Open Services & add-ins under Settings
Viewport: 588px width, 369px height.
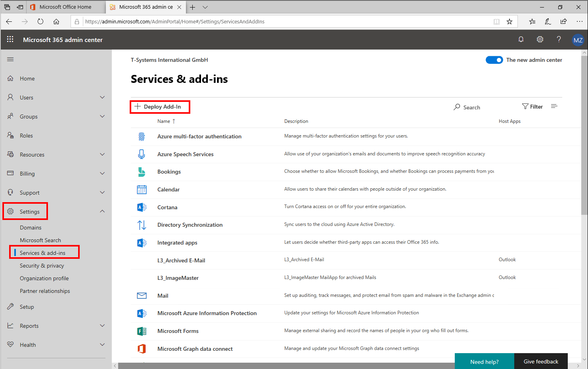[42, 253]
